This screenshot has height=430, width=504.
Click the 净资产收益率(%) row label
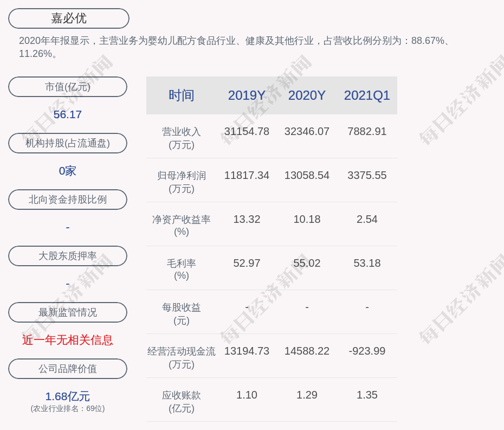(182, 226)
